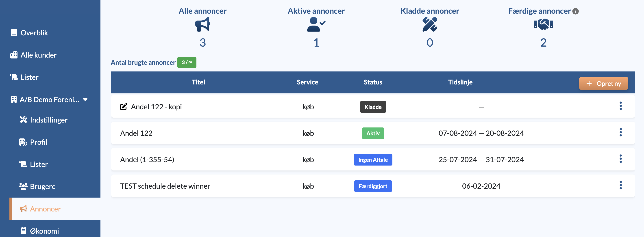Open Indstillinger under A/B Demo Forening
Image resolution: width=644 pixels, height=237 pixels.
pyautogui.click(x=44, y=120)
